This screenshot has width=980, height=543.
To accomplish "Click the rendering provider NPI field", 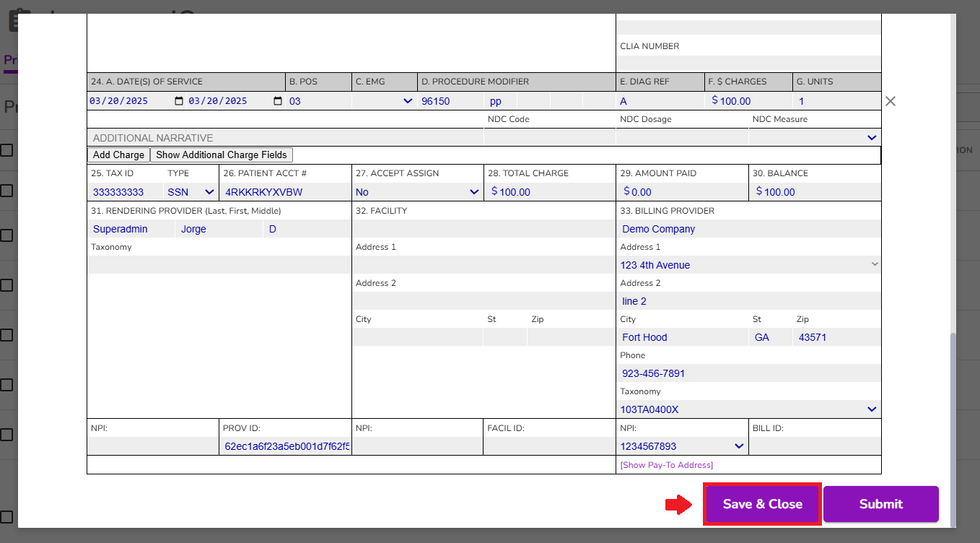I will pos(152,446).
